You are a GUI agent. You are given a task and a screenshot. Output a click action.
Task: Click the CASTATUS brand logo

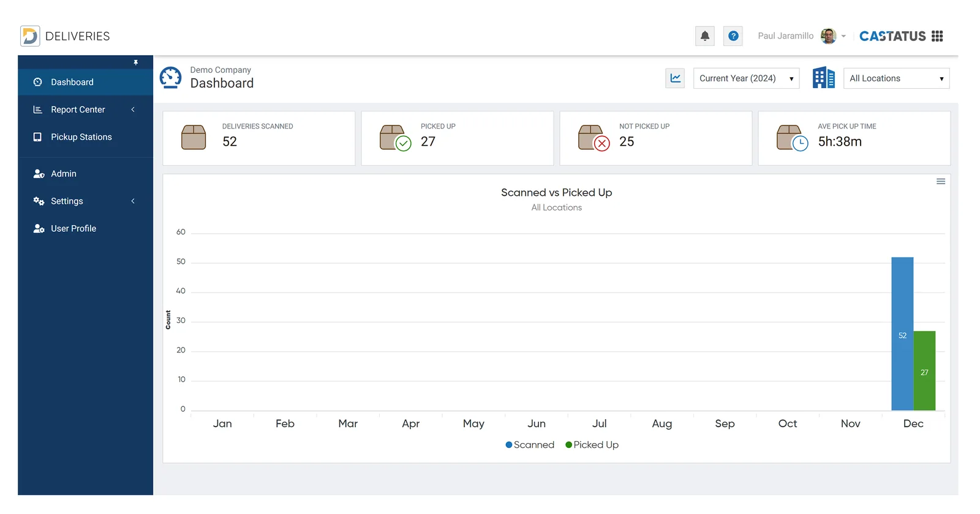892,36
